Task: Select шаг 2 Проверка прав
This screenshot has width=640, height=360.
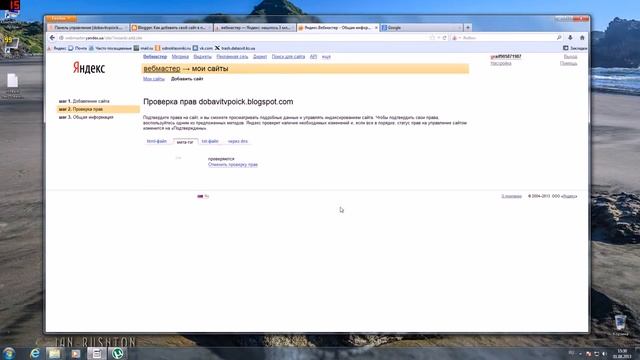Action: (x=98, y=109)
